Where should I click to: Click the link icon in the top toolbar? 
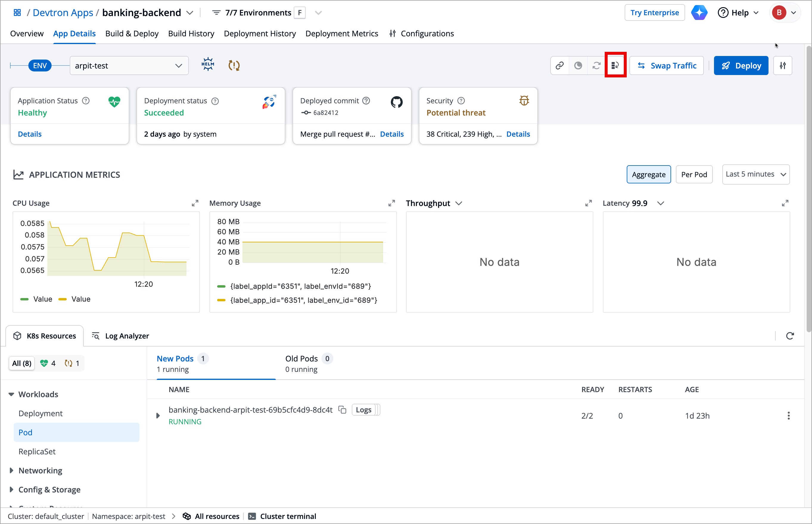tap(559, 65)
